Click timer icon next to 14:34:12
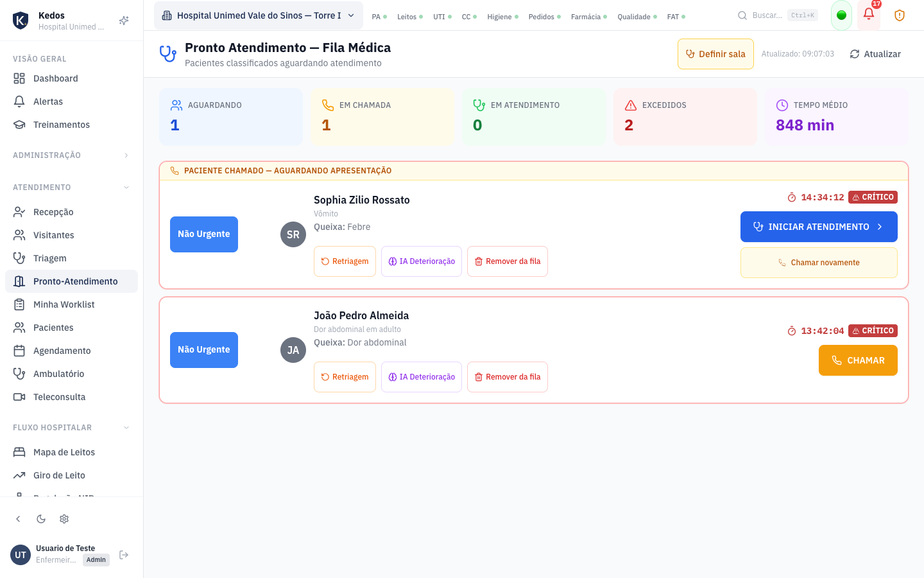This screenshot has height=578, width=924. coord(792,197)
